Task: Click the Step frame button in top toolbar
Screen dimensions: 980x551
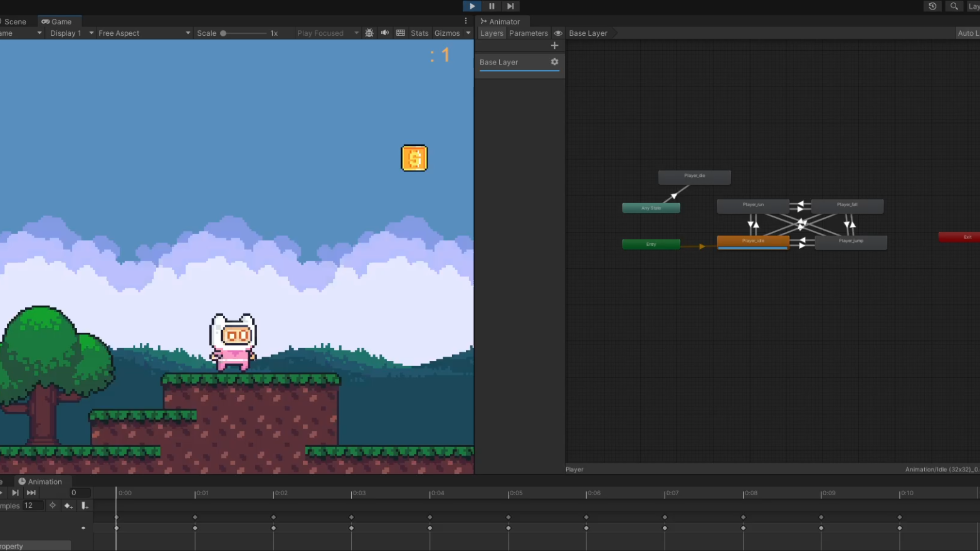Action: point(510,6)
